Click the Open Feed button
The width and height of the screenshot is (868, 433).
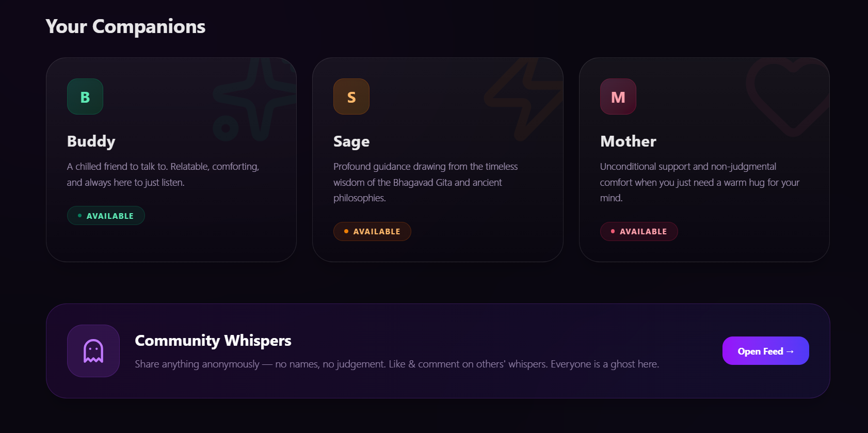(765, 350)
